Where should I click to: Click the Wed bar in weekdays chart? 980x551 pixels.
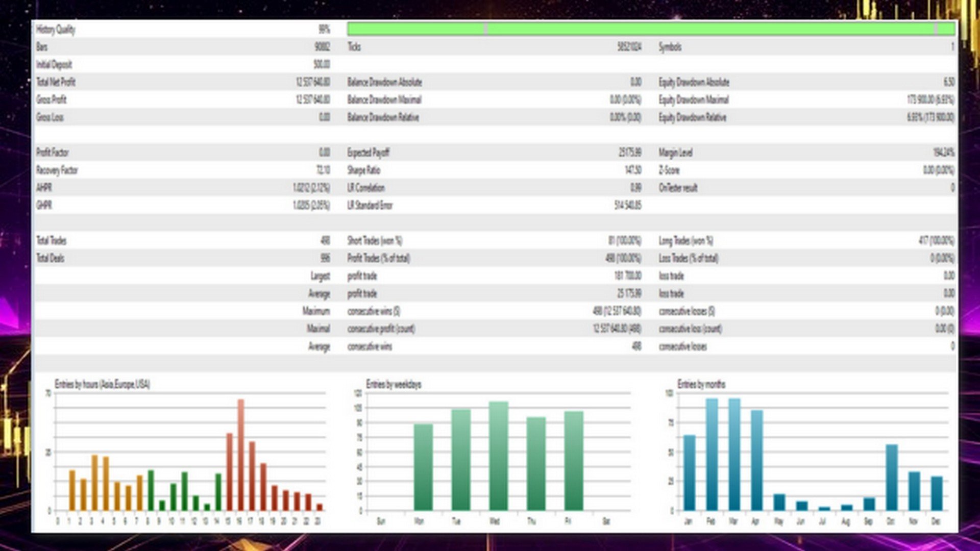click(x=499, y=456)
